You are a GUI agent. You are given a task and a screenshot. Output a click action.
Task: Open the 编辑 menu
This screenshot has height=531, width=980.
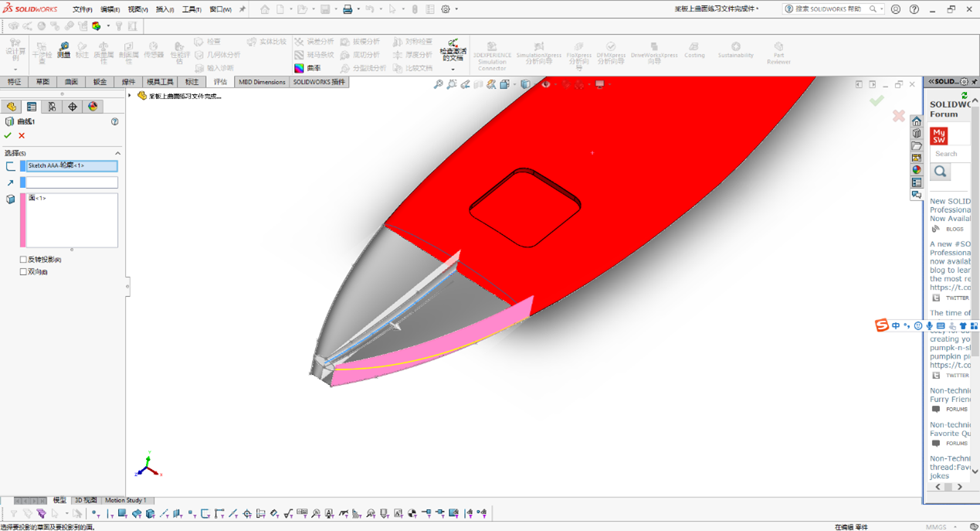[x=110, y=9]
